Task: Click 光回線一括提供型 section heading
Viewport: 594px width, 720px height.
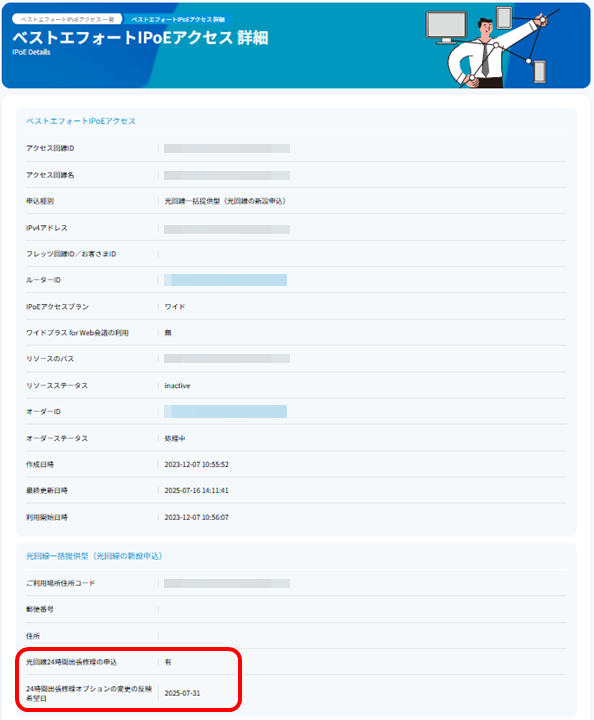Action: (x=94, y=556)
